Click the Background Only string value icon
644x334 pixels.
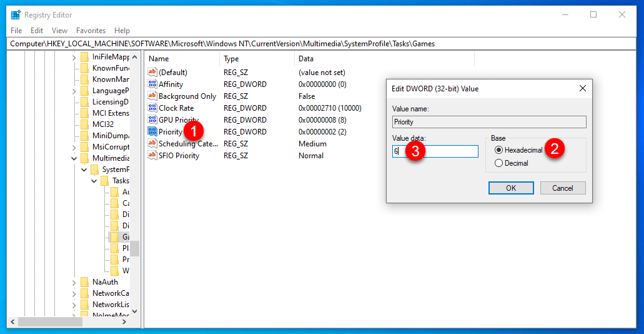point(152,96)
